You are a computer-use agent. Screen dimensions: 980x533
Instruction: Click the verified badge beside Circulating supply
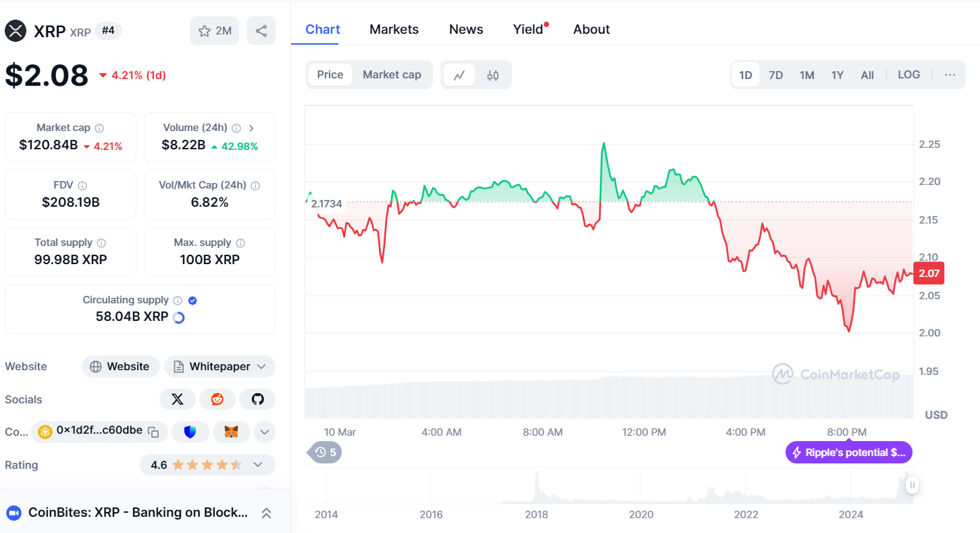tap(192, 300)
